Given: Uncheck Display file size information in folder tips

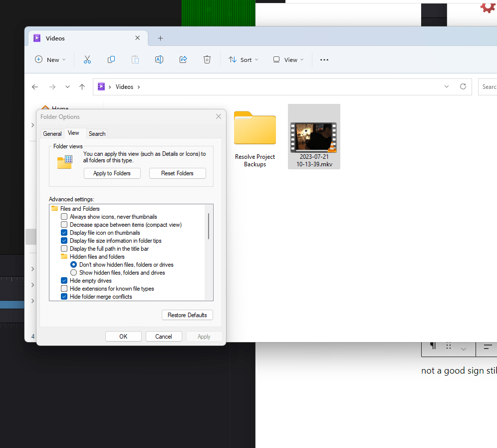Looking at the screenshot, I should (64, 241).
